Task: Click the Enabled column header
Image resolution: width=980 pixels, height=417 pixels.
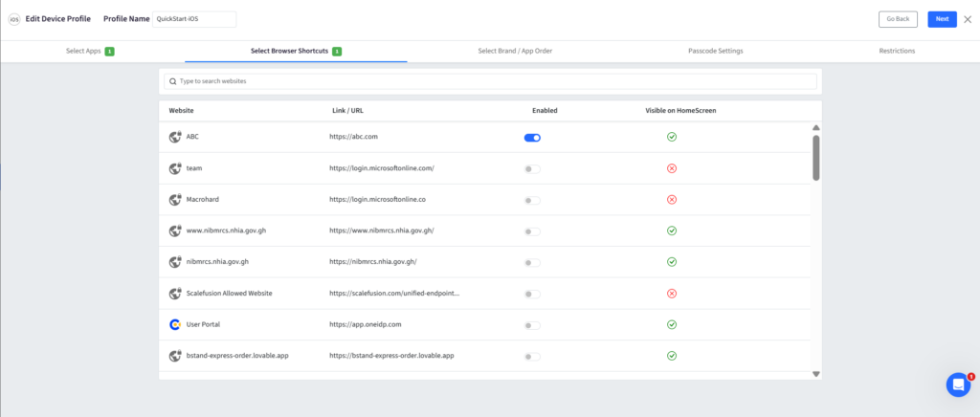Action: (x=545, y=111)
